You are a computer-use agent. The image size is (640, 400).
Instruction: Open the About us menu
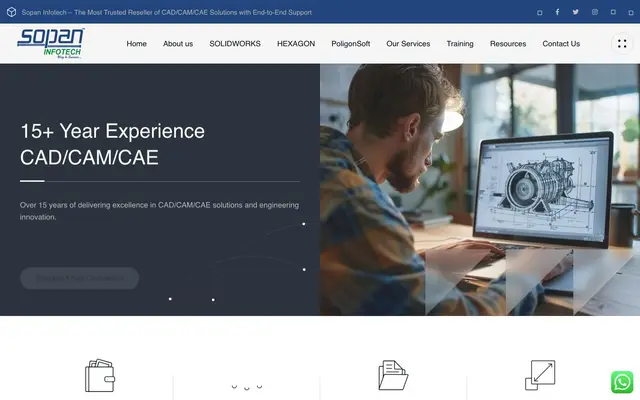(x=178, y=44)
